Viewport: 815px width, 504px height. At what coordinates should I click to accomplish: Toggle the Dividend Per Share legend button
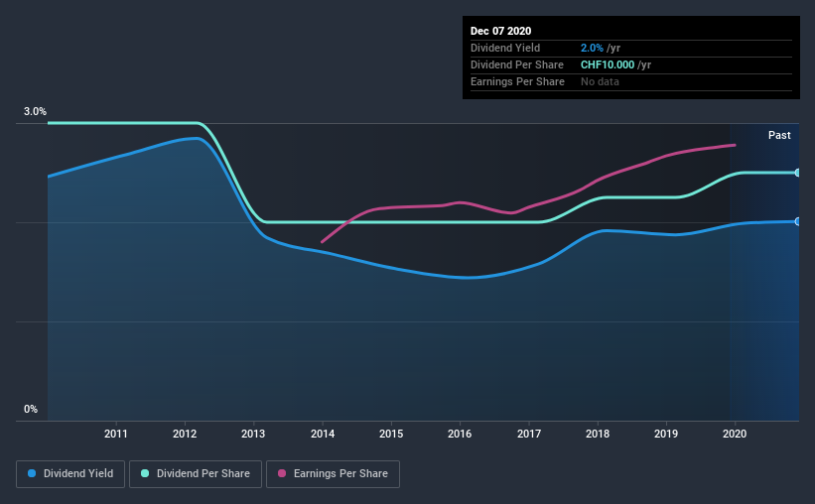pyautogui.click(x=196, y=474)
